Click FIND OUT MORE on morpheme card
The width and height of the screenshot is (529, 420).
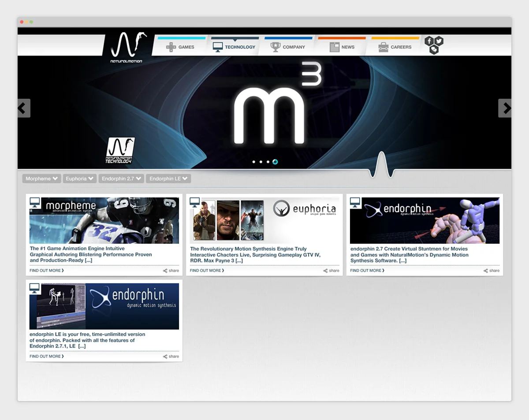pyautogui.click(x=47, y=271)
